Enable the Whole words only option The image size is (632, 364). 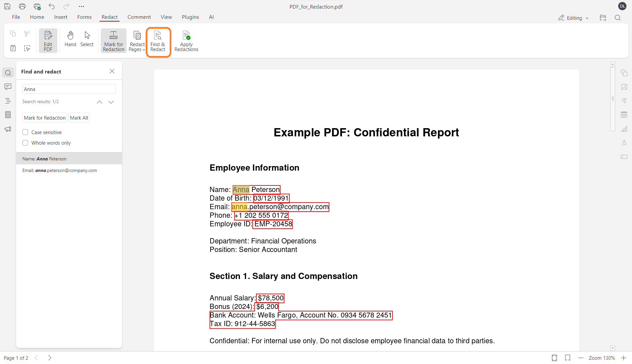click(25, 143)
